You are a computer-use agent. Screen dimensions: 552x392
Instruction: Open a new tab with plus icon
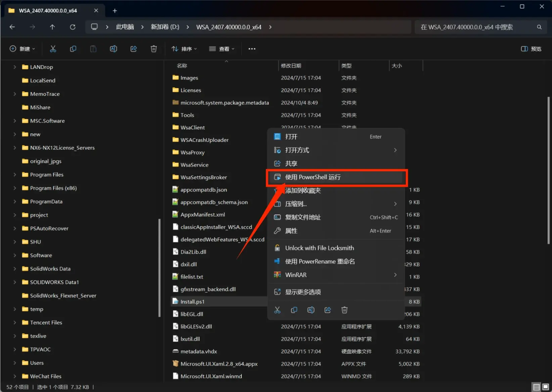114,11
